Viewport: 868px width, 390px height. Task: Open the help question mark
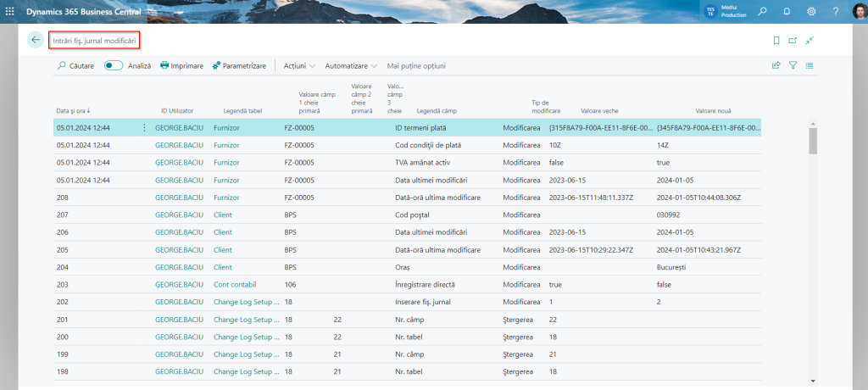tap(835, 11)
